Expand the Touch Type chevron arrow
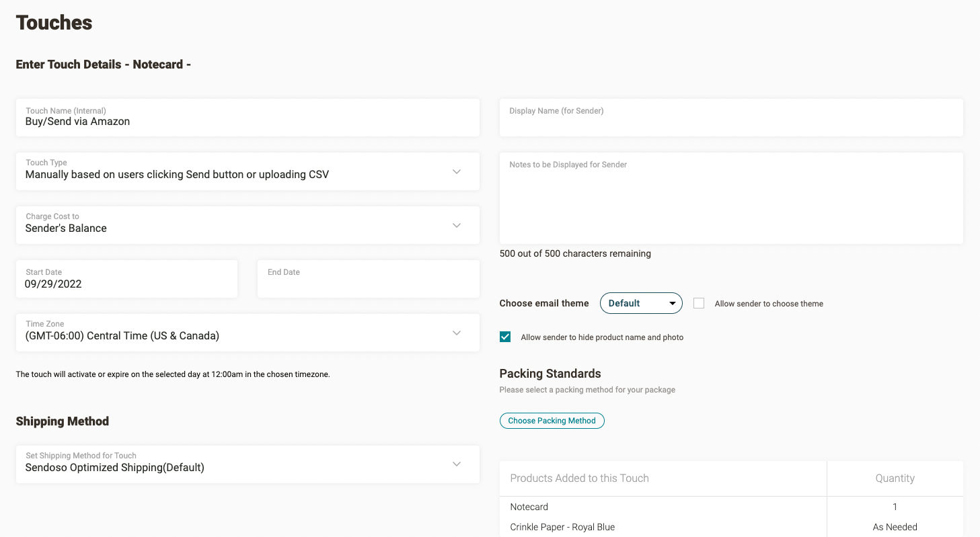The width and height of the screenshot is (980, 537). [457, 171]
